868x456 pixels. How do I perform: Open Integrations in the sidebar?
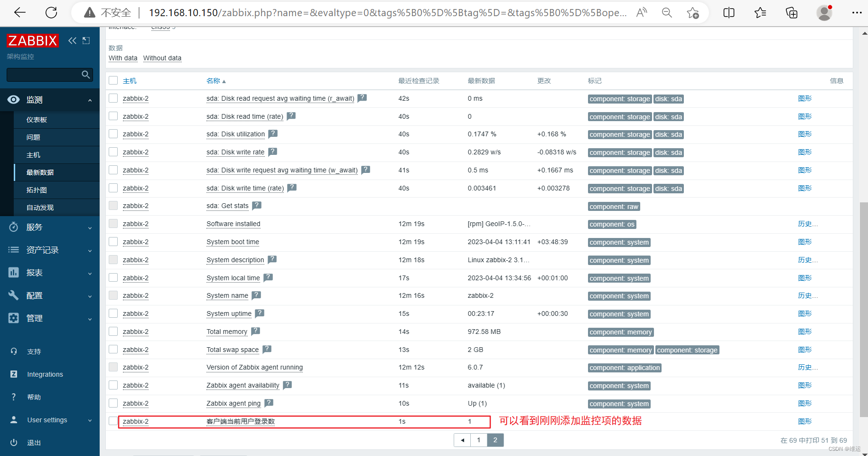coord(45,374)
